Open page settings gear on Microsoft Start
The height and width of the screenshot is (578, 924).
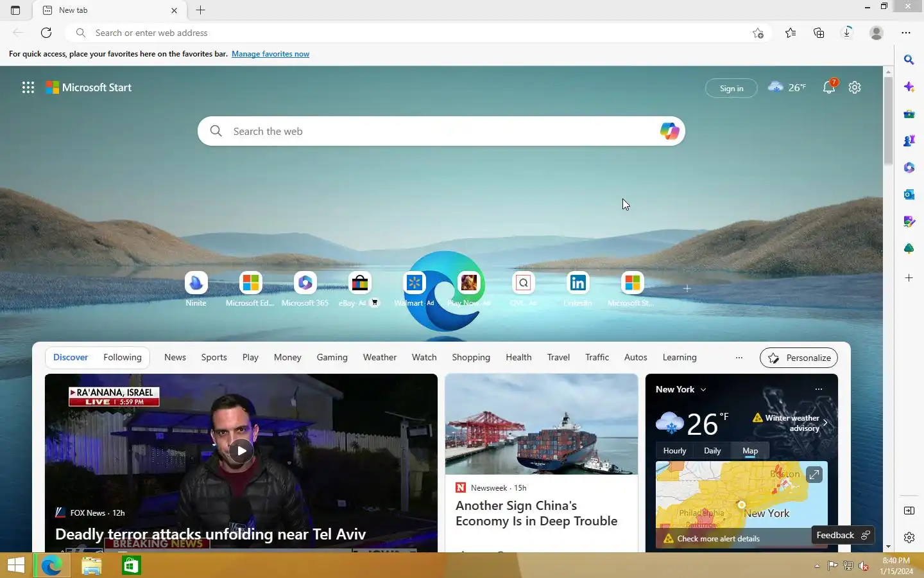[x=855, y=87]
